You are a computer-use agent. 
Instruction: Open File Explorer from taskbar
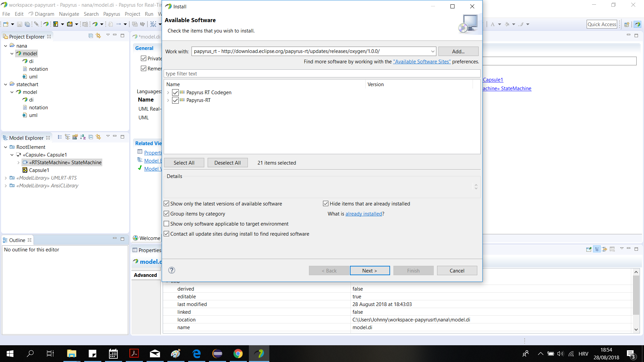tap(72, 354)
